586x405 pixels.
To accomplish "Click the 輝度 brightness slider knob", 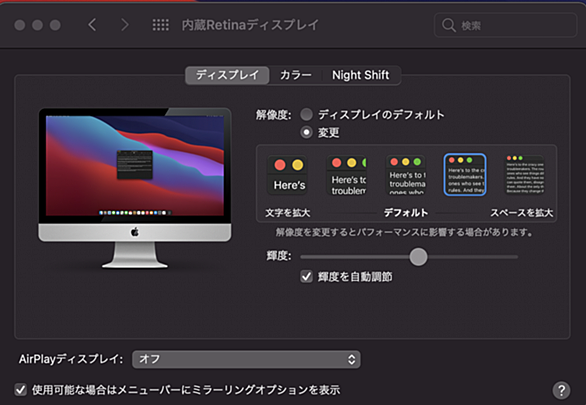I will (x=418, y=257).
